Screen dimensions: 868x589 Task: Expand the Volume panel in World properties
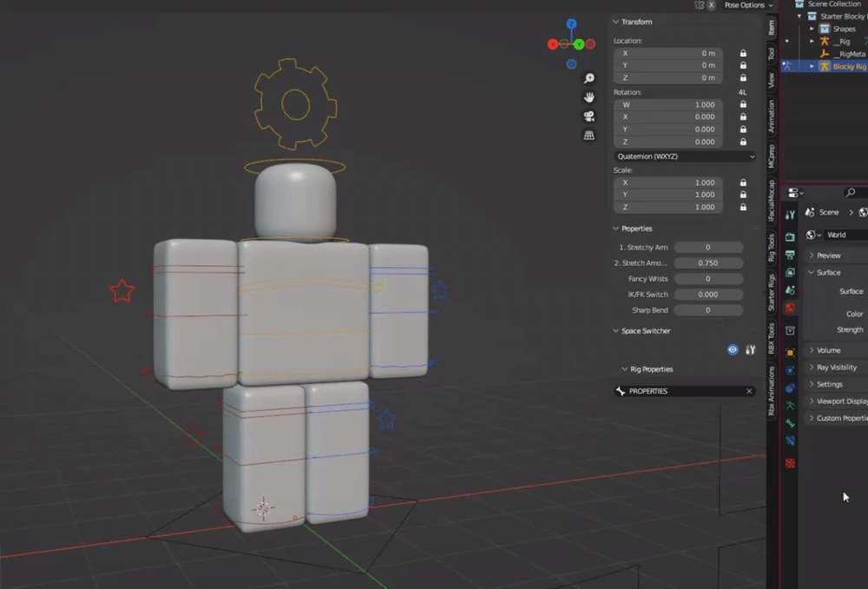click(x=812, y=350)
